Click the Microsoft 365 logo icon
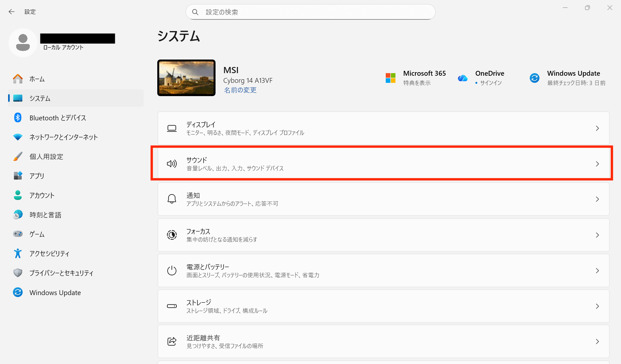 [391, 78]
